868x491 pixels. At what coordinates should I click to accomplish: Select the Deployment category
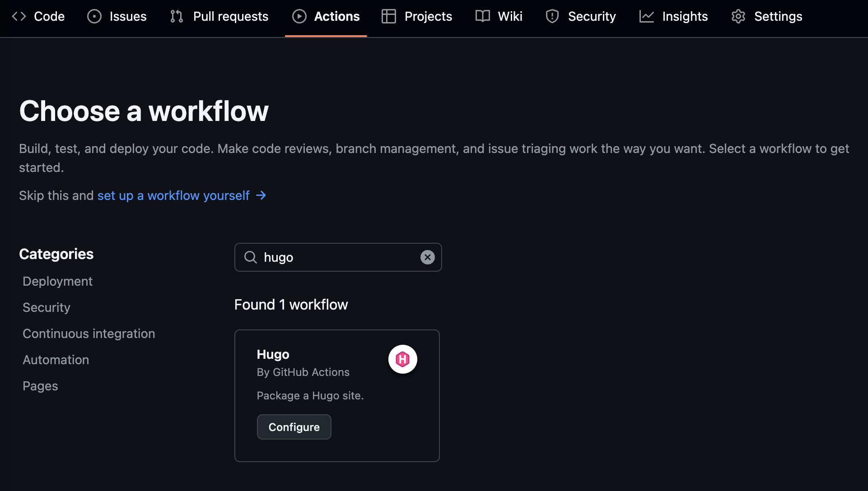[x=57, y=281]
